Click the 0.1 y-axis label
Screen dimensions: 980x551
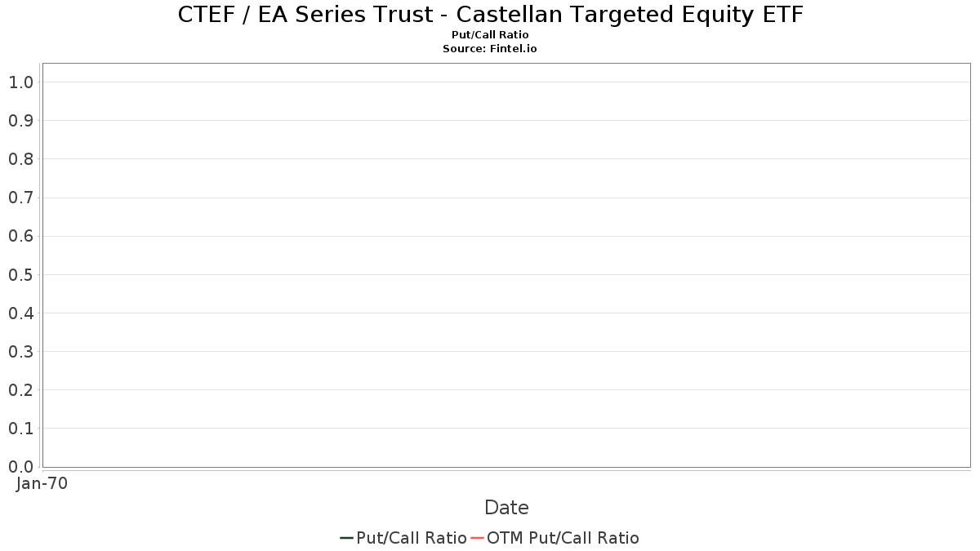(21, 429)
